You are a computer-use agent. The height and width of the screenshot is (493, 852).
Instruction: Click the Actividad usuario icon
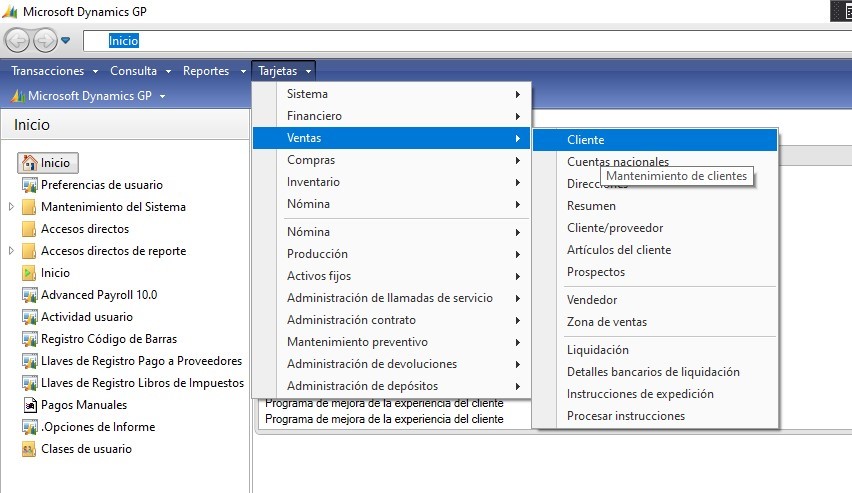(29, 317)
